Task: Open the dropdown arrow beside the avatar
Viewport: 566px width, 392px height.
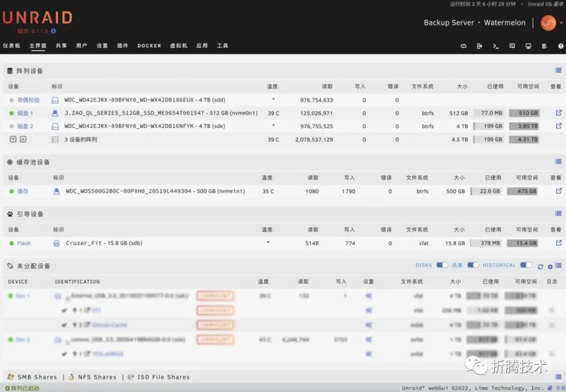Action: tap(561, 23)
